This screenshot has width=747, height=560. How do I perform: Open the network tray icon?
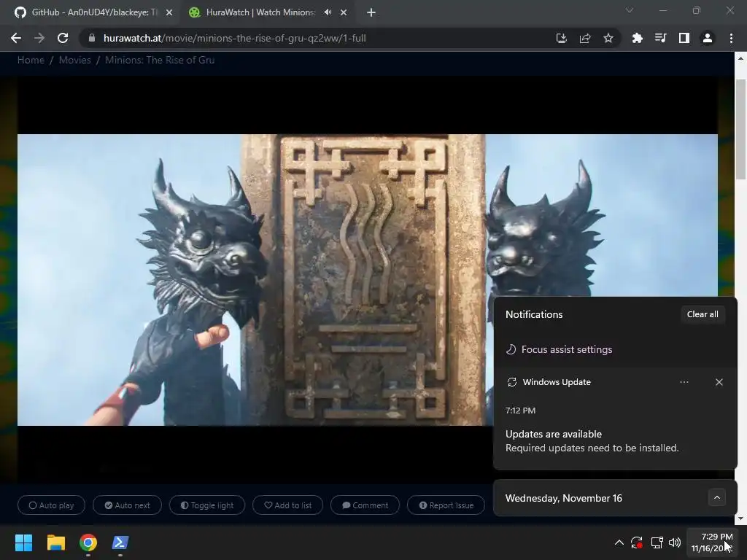(x=657, y=542)
